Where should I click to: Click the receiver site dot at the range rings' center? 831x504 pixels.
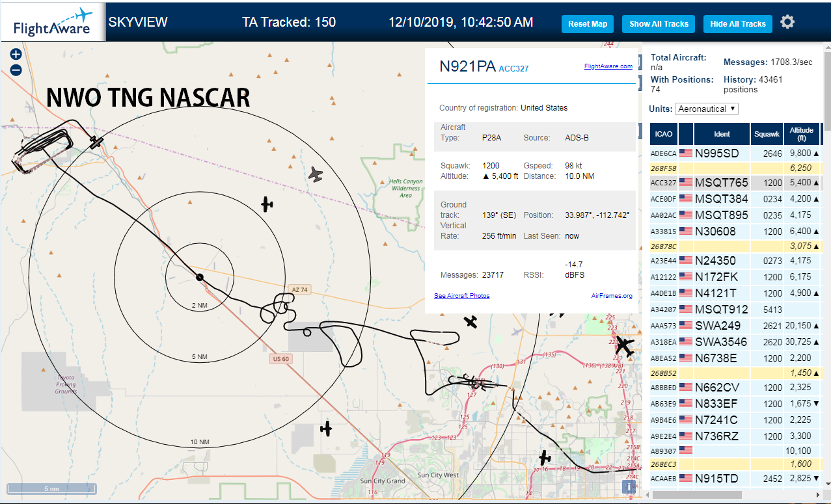[x=200, y=278]
